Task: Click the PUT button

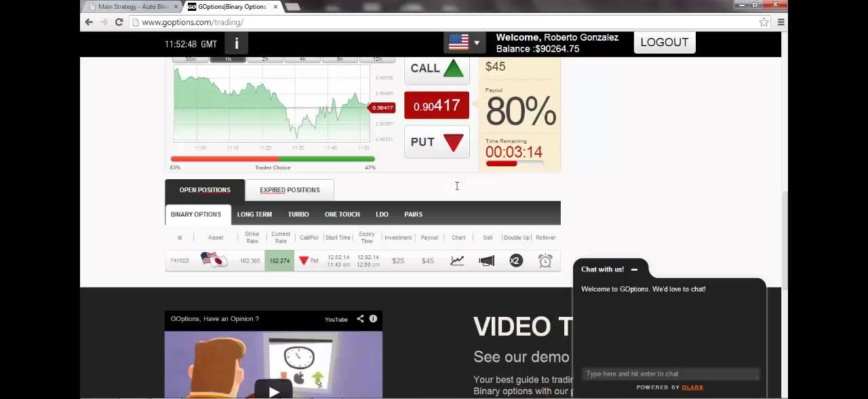Action: coord(437,142)
